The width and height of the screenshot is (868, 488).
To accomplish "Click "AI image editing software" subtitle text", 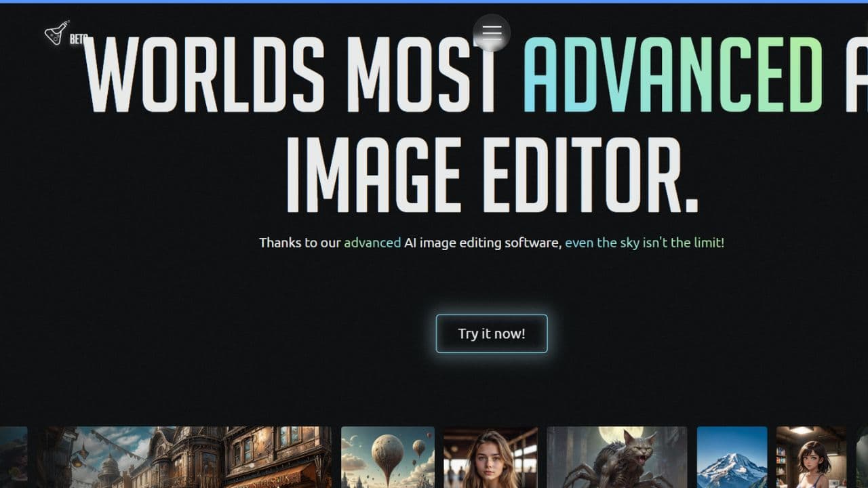I will pos(483,243).
